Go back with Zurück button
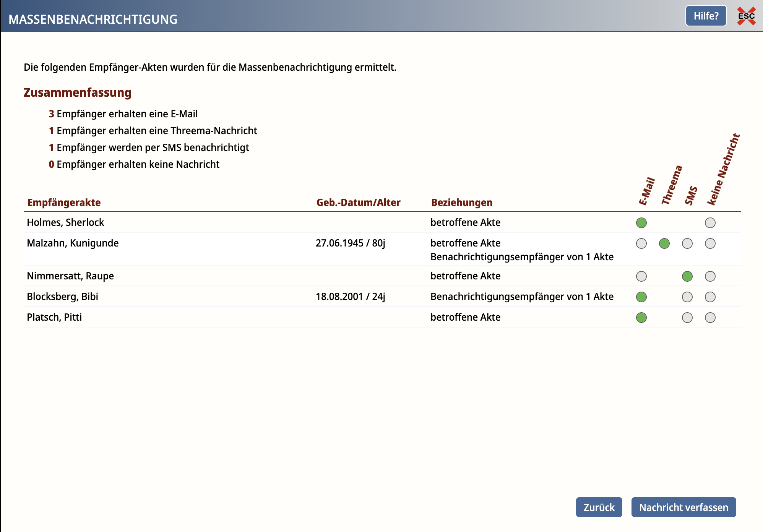This screenshot has height=532, width=763. [x=599, y=507]
